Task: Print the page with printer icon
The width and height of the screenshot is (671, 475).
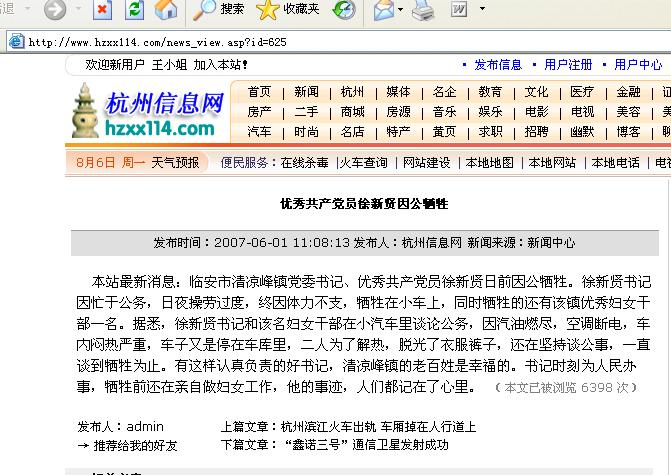Action: (x=423, y=10)
